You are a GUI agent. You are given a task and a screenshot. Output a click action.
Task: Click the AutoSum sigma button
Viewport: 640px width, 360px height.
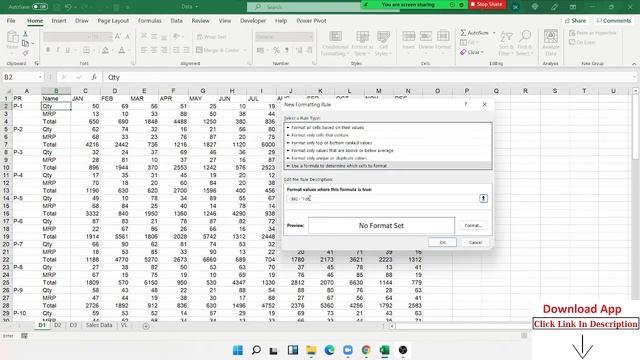point(474,33)
